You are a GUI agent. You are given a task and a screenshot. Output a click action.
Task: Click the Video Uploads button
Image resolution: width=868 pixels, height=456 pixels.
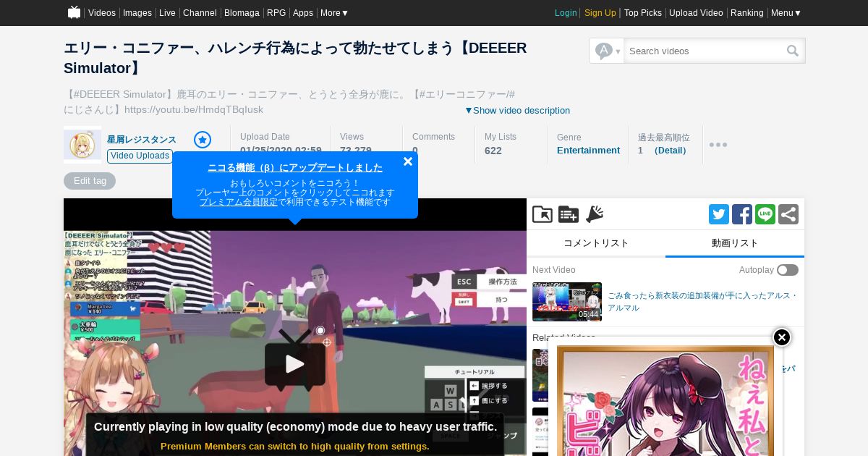pyautogui.click(x=140, y=156)
